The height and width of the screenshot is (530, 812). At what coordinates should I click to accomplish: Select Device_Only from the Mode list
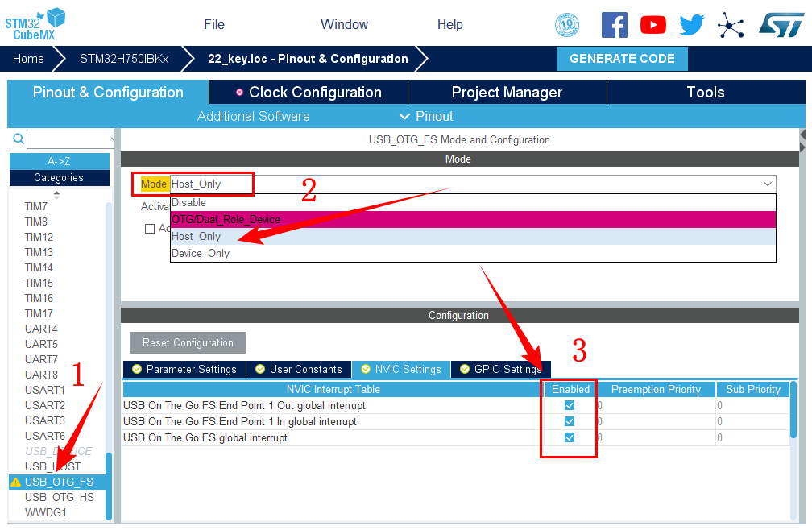pos(201,254)
